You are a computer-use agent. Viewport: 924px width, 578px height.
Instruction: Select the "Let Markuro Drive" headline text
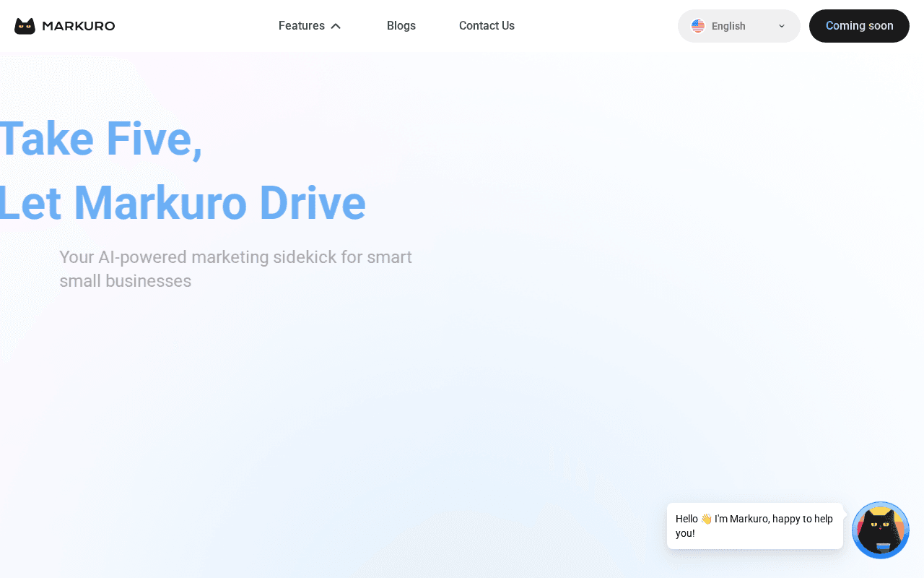[x=183, y=203]
